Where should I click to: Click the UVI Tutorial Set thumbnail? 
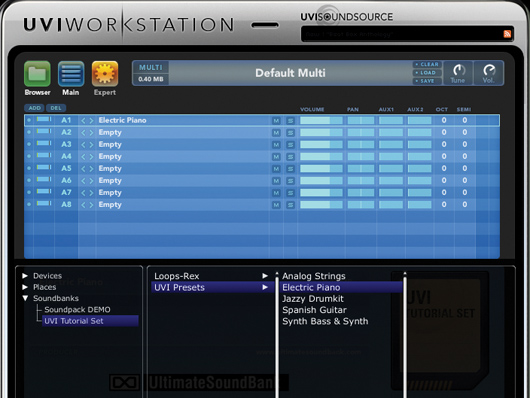[x=439, y=331]
